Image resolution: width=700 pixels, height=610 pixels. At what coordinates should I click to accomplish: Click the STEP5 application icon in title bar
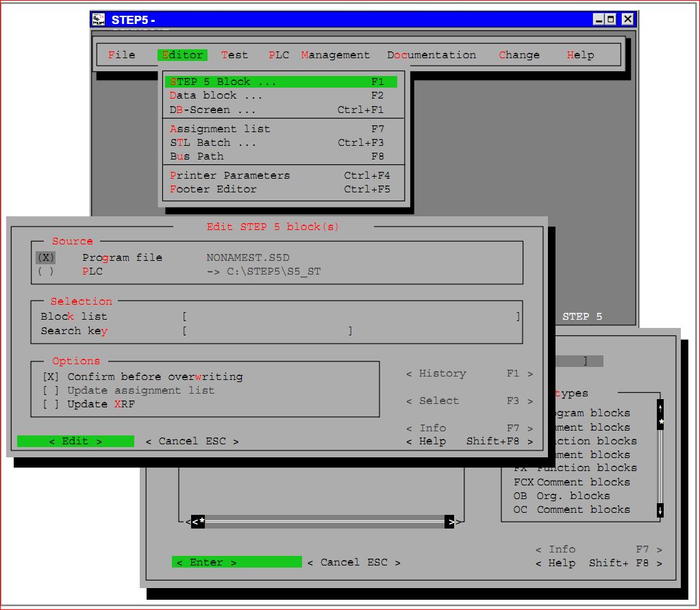click(98, 20)
